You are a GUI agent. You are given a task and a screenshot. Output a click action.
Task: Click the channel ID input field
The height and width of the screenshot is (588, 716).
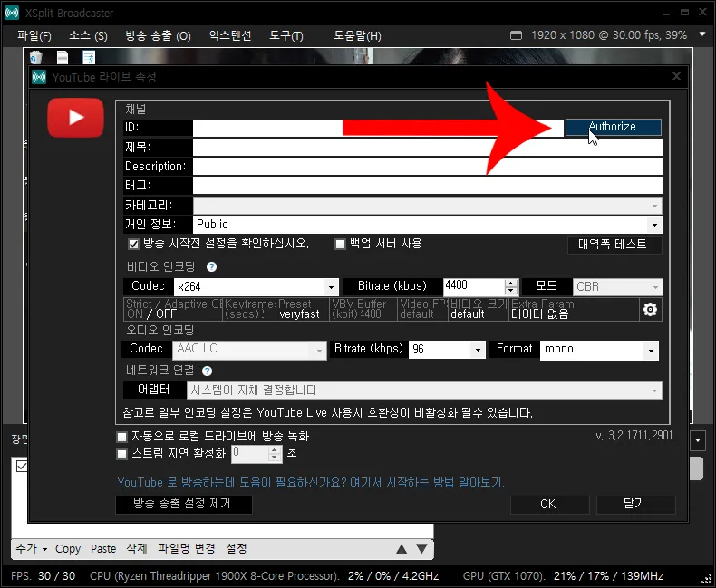pyautogui.click(x=378, y=128)
